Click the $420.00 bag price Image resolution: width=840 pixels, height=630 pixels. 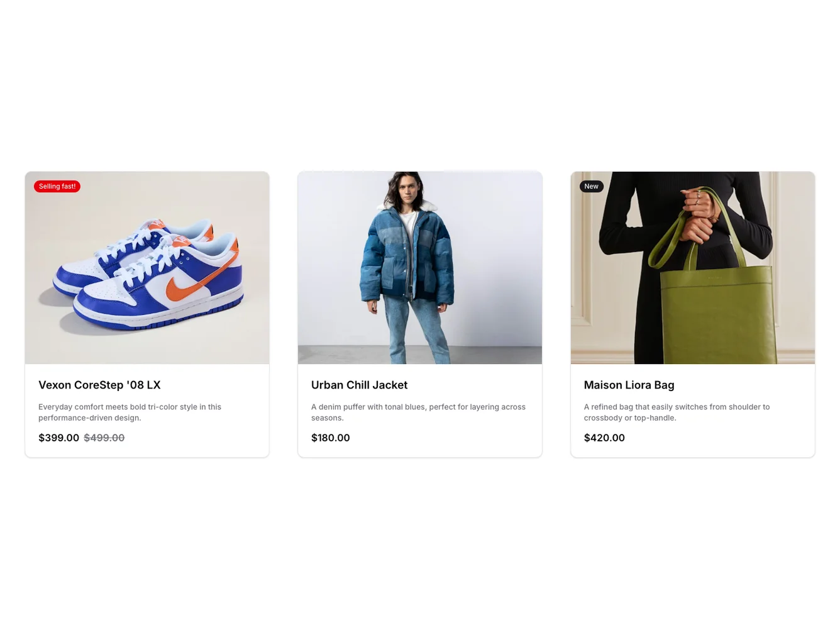click(x=604, y=438)
